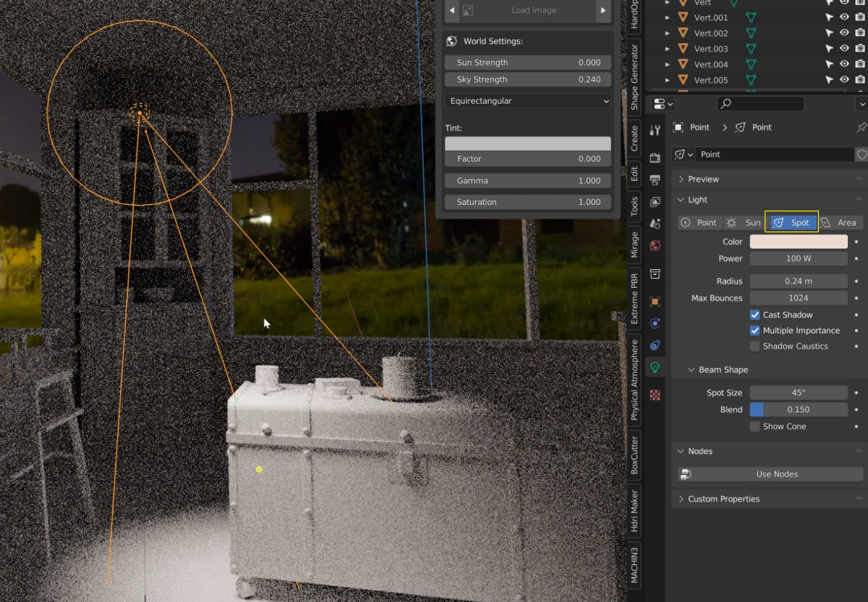Toggle selectability arrow for Vert.004

tap(829, 64)
